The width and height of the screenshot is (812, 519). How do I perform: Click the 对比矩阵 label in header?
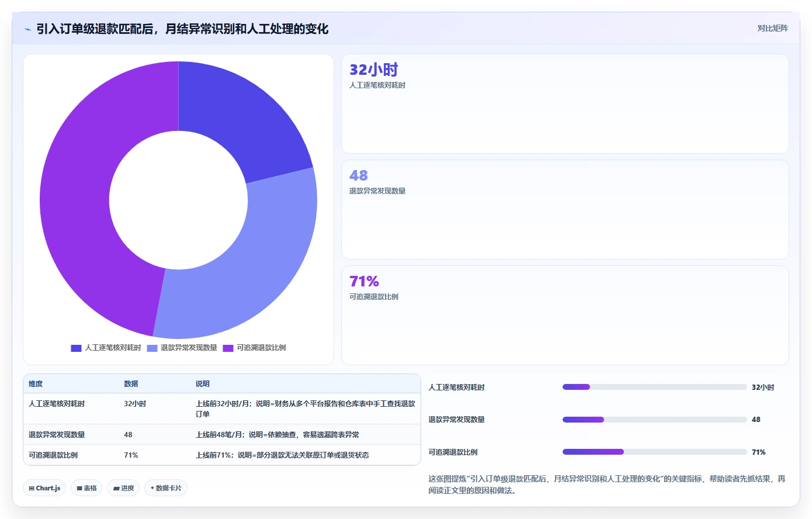[x=772, y=28]
